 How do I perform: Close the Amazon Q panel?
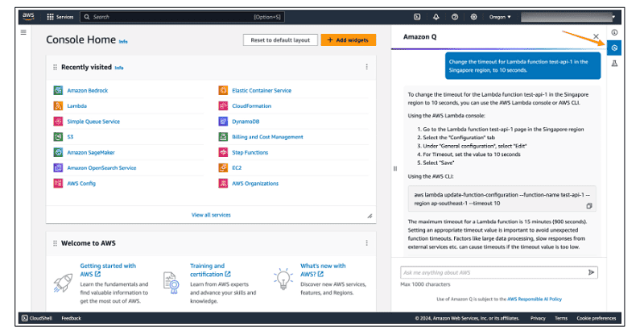tap(596, 36)
